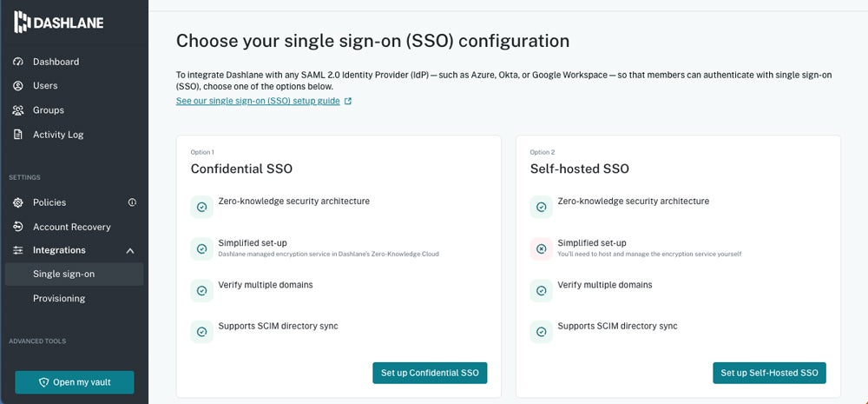868x404 pixels.
Task: Click the Groups people icon
Action: click(17, 110)
